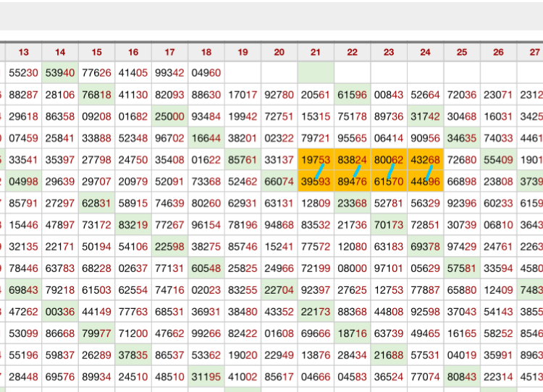Click orange cell 61570

[389, 182]
